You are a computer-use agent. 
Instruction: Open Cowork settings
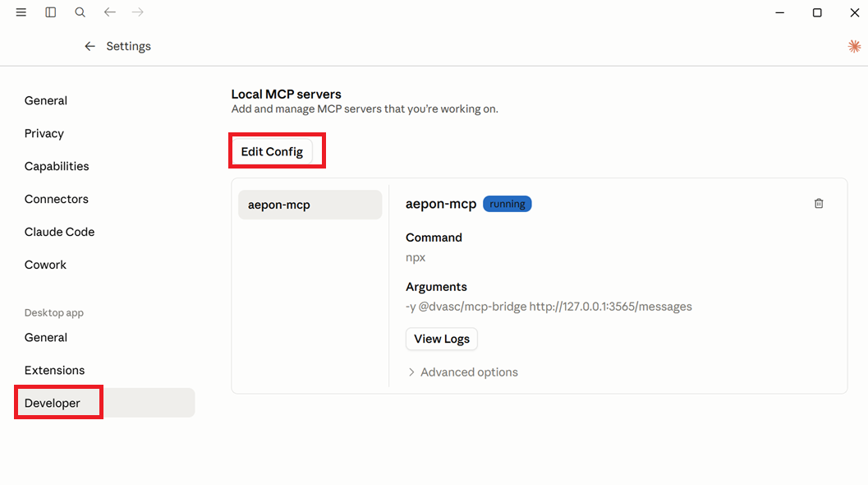pos(45,265)
